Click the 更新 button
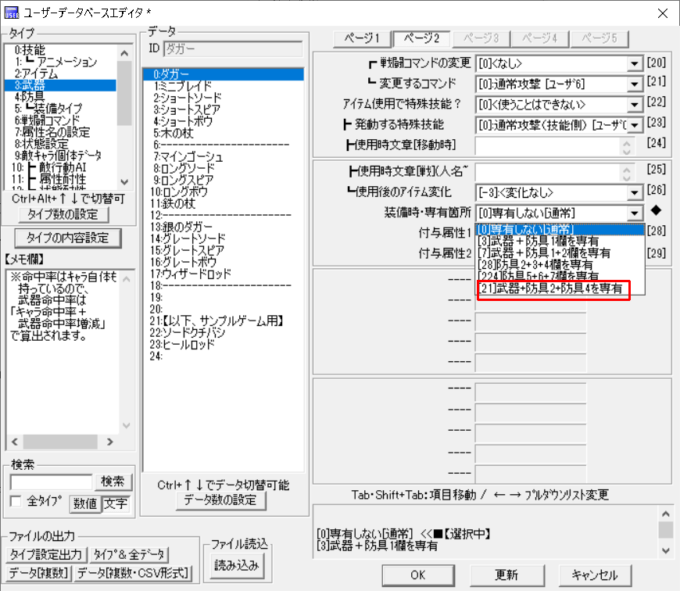The height and width of the screenshot is (591, 680). pyautogui.click(x=506, y=575)
